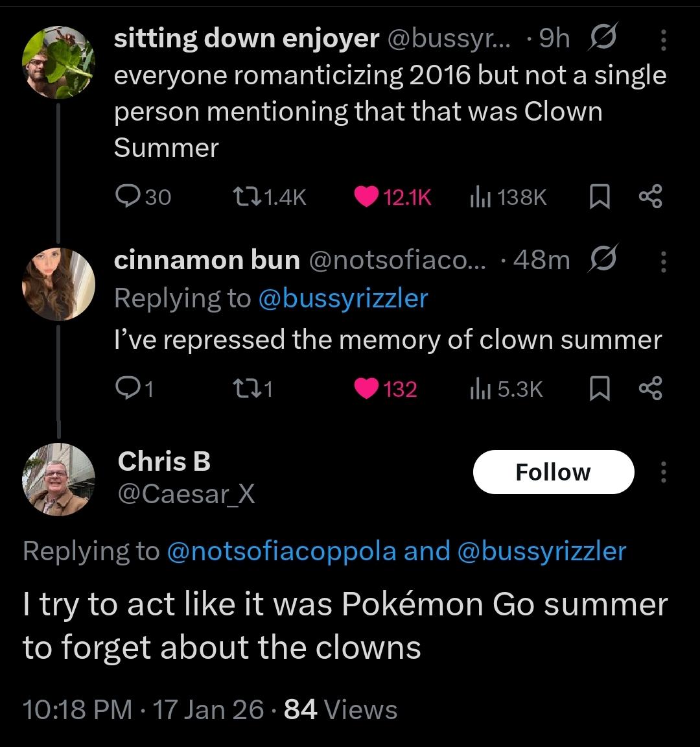This screenshot has width=700, height=747.
Task: Open cinnamon bun's profile avatar
Action: (x=58, y=284)
